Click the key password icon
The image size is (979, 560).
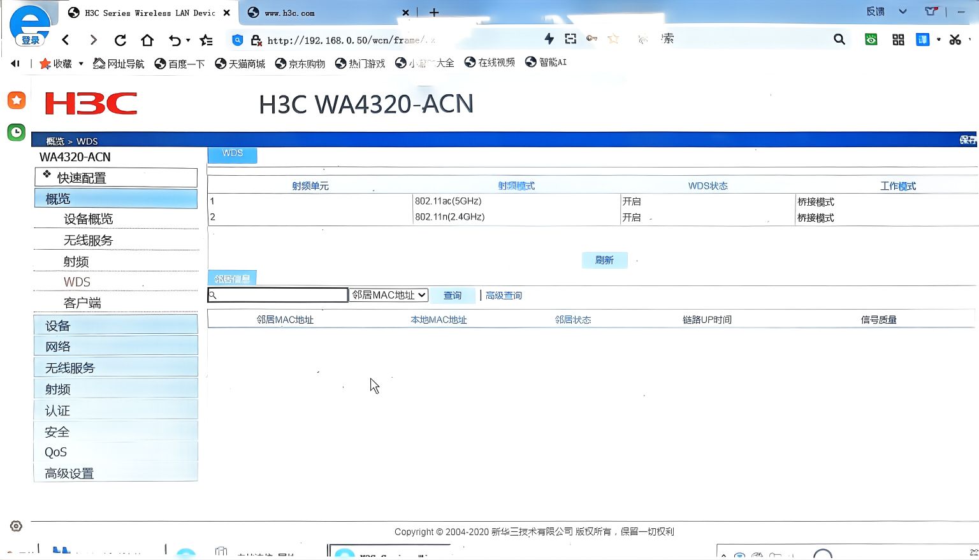pos(591,39)
